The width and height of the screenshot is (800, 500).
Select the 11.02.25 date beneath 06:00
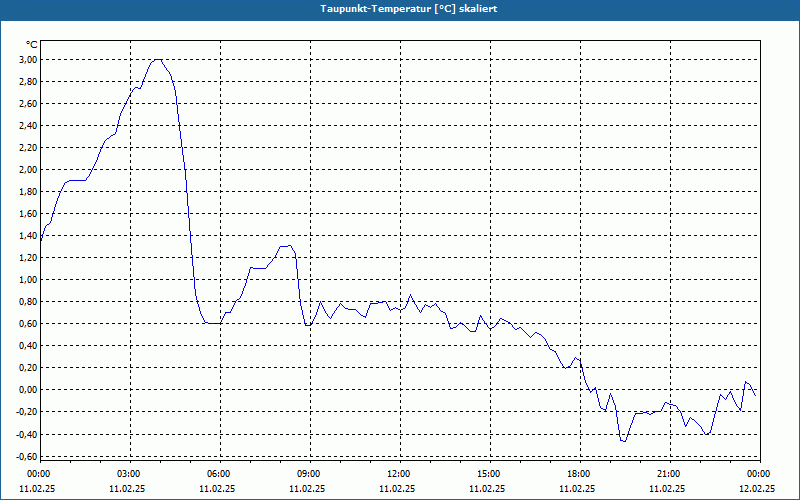click(217, 488)
